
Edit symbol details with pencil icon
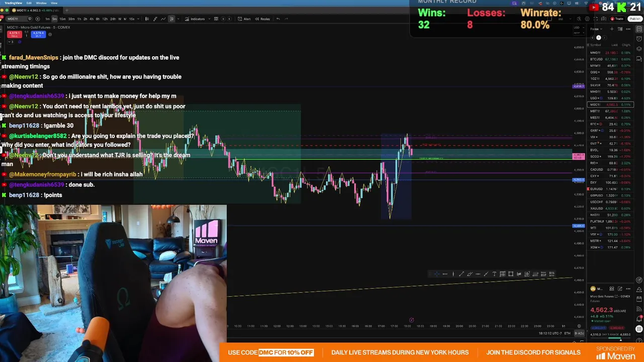[620, 289]
